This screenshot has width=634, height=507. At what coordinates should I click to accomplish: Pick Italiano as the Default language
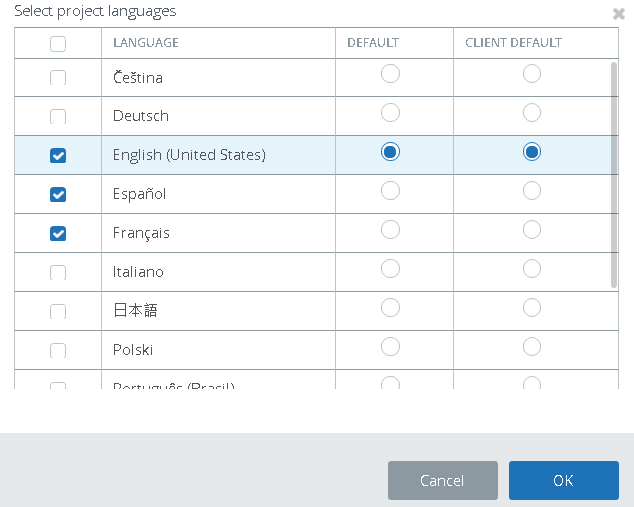click(390, 268)
